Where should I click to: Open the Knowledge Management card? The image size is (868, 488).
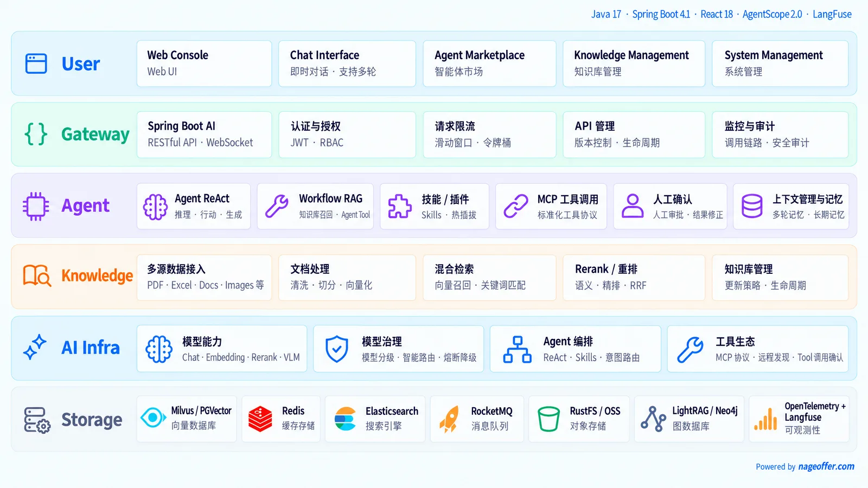coord(634,63)
